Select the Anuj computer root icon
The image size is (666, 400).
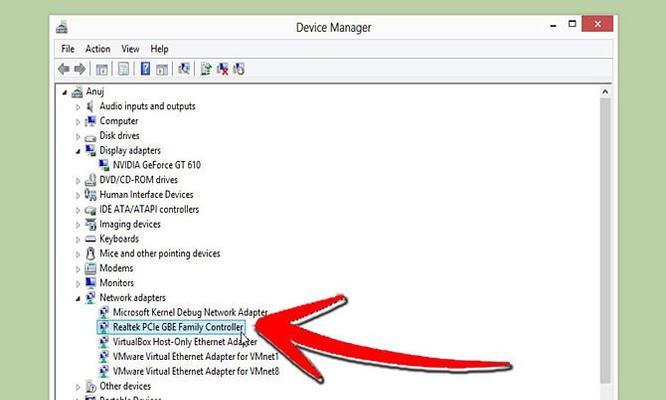coord(77,92)
